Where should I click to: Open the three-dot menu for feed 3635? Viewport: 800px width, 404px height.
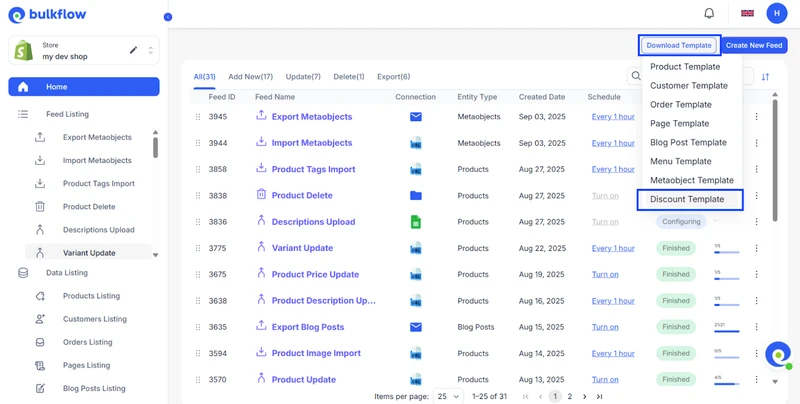757,327
